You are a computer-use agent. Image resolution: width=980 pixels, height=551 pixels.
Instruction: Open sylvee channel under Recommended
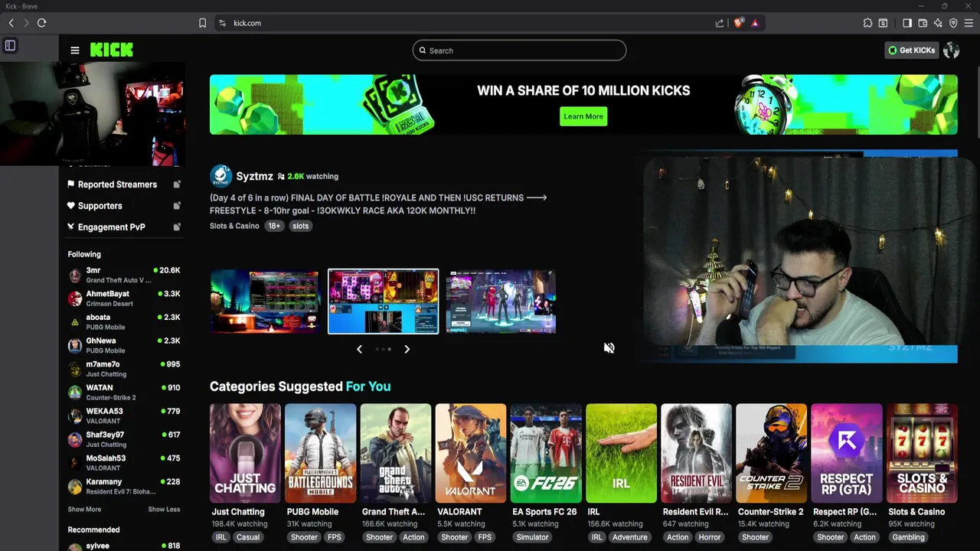[x=123, y=546]
